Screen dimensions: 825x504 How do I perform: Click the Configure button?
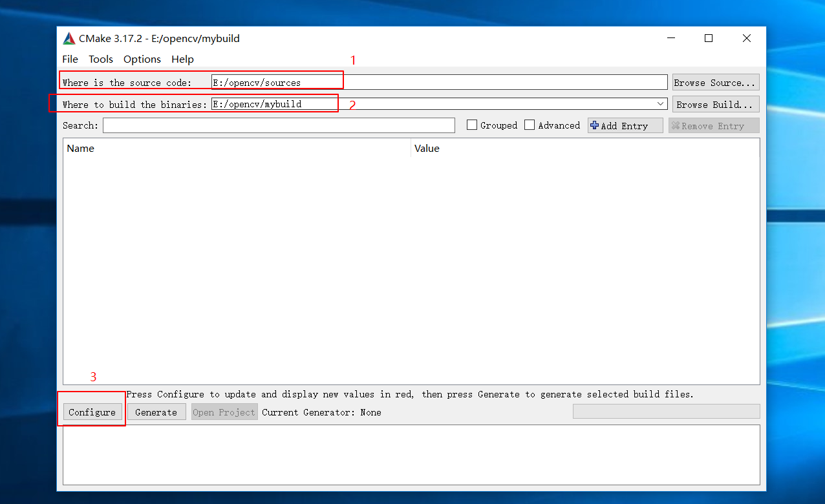click(92, 412)
